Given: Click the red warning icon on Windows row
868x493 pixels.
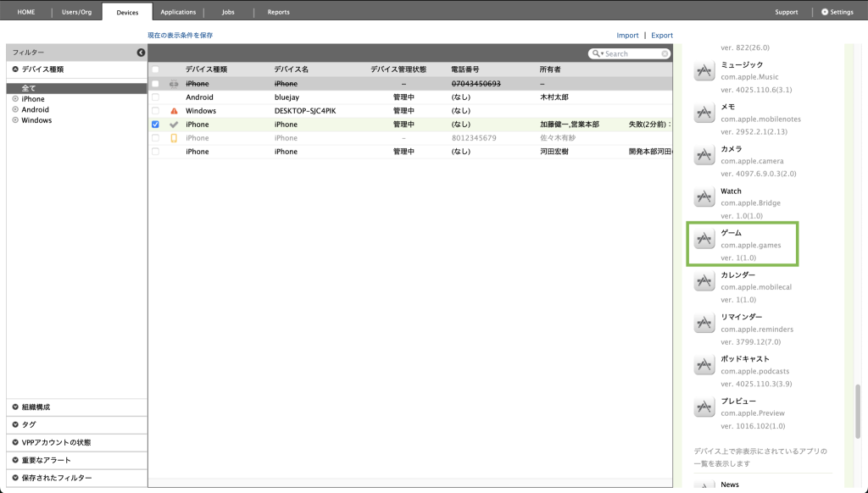Looking at the screenshot, I should [x=174, y=111].
